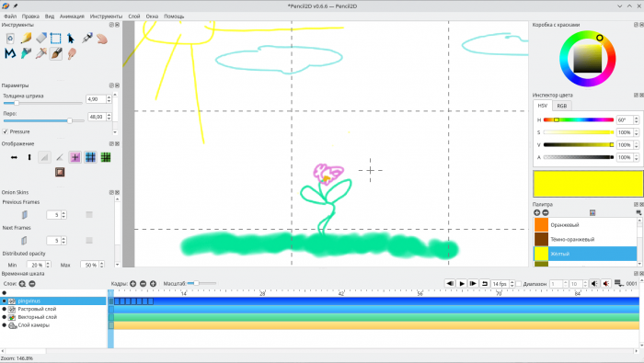The height and width of the screenshot is (363, 644).
Task: Open the timeline options menu icon
Action: [x=618, y=284]
